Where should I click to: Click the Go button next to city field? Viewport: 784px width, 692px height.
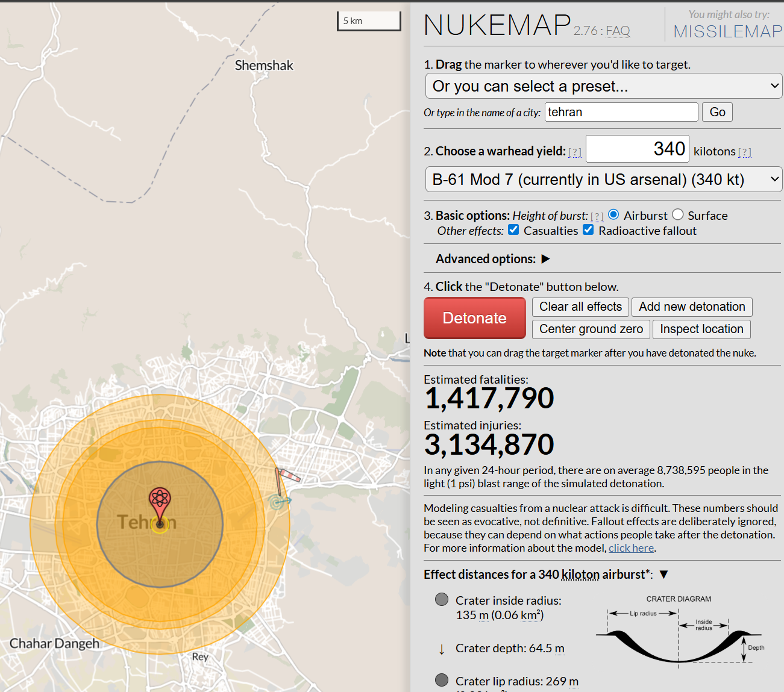pos(717,112)
